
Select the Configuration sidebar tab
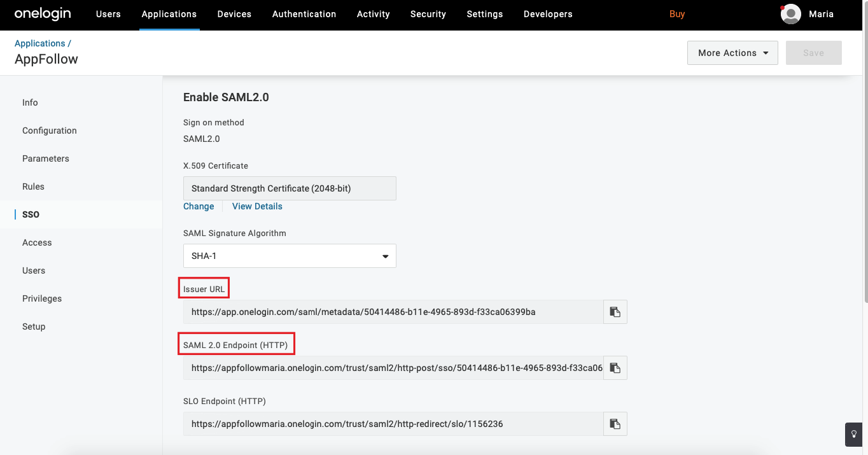pyautogui.click(x=50, y=130)
